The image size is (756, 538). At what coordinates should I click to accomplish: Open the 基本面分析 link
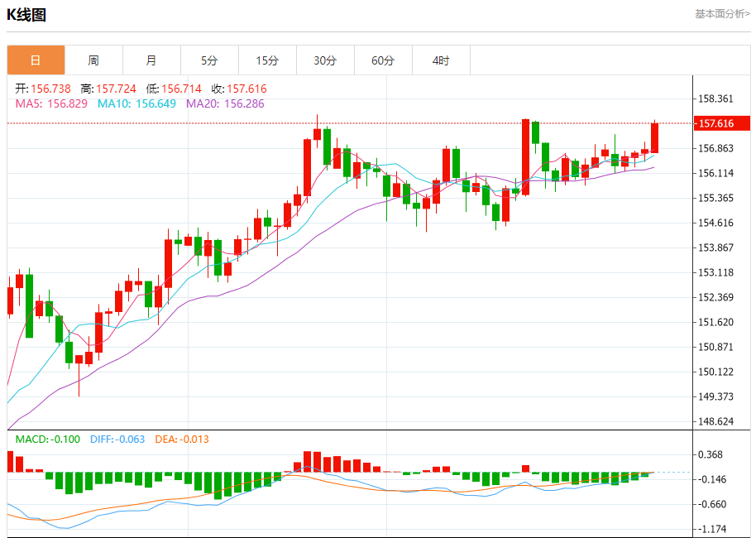[722, 14]
